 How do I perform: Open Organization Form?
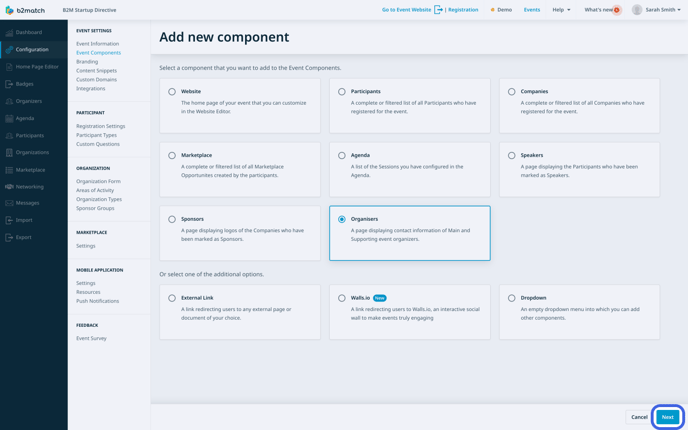coord(98,181)
